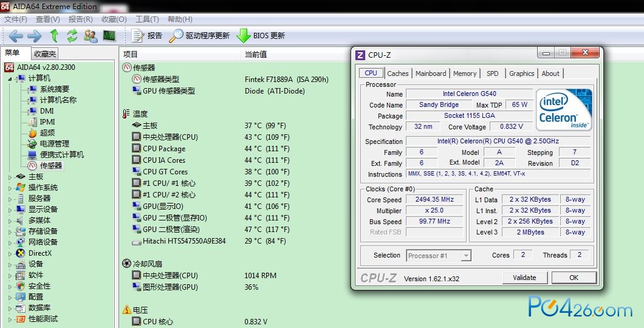Collapse the 计算机 tree node
This screenshot has width=644, height=328.
pos(10,78)
